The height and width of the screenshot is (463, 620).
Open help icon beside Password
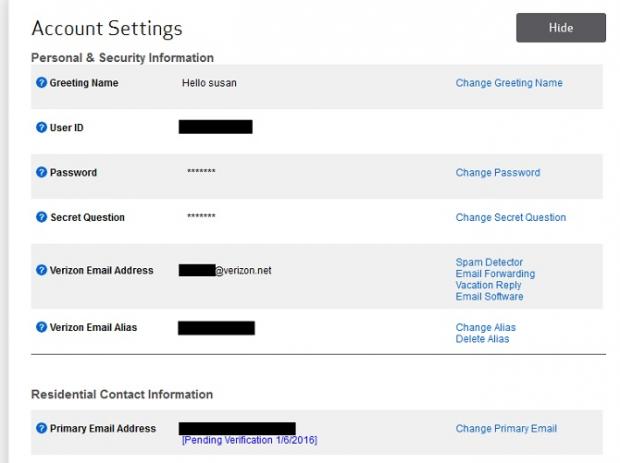click(42, 172)
